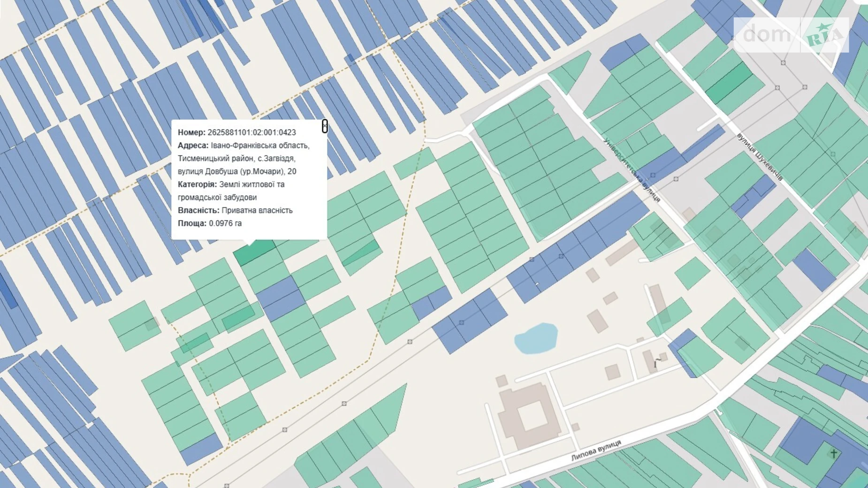The height and width of the screenshot is (488, 868).
Task: Click 'Приватна власність' ownership text
Action: [257, 210]
